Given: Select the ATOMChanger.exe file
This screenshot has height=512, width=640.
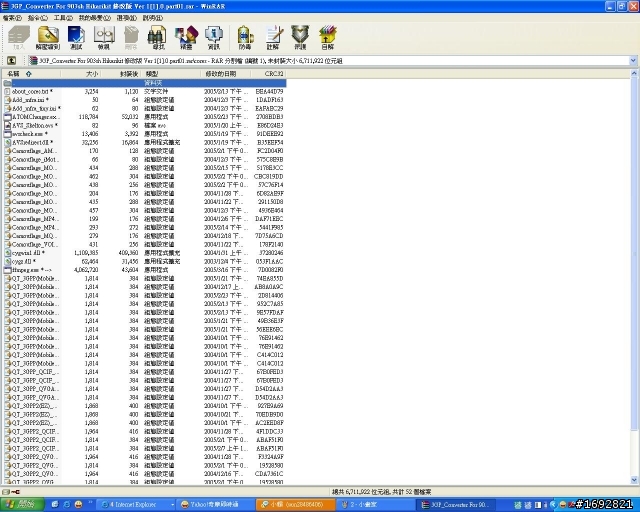Looking at the screenshot, I should coord(144,117).
